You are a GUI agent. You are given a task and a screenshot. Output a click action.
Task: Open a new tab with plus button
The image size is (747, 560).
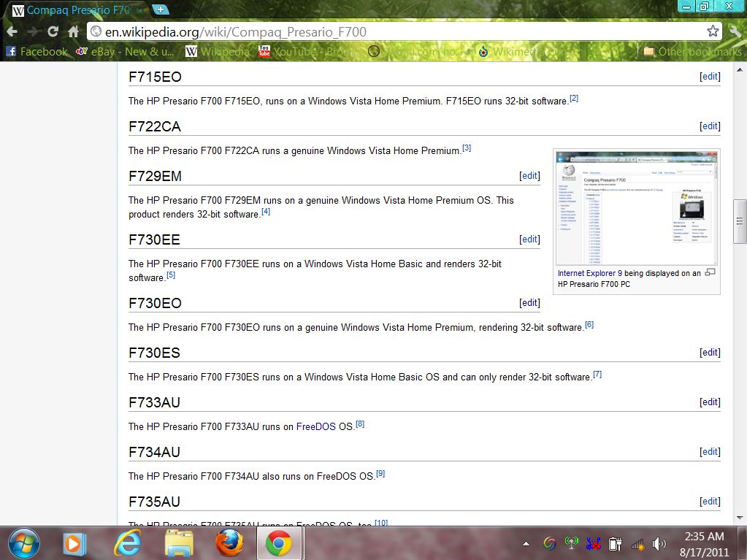pyautogui.click(x=161, y=10)
